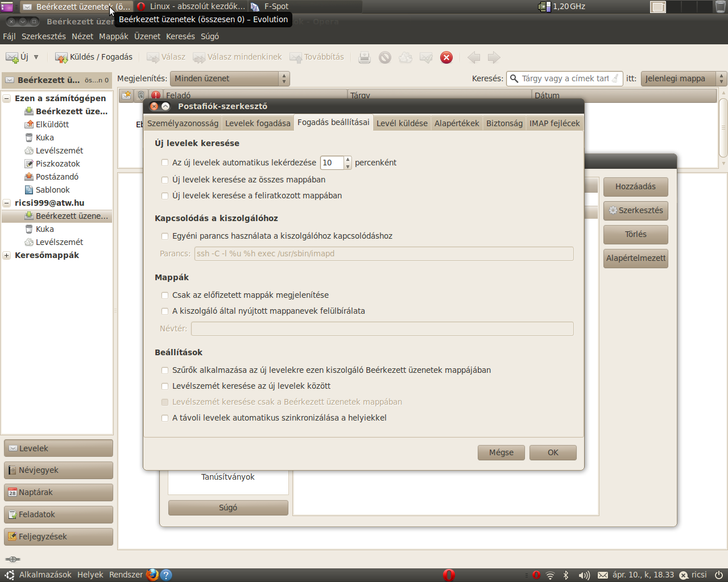Open Megjelenítés Minden üzenet dropdown
Image resolution: width=728 pixels, height=582 pixels.
point(230,78)
